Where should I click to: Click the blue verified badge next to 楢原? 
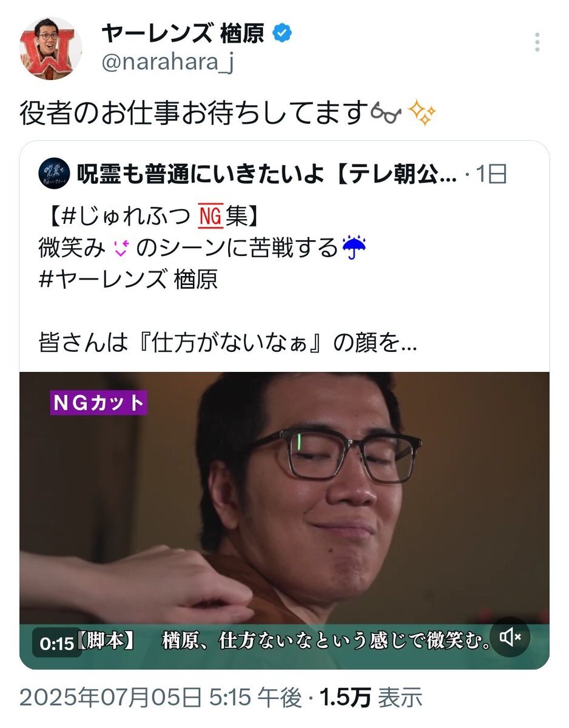pos(281,34)
